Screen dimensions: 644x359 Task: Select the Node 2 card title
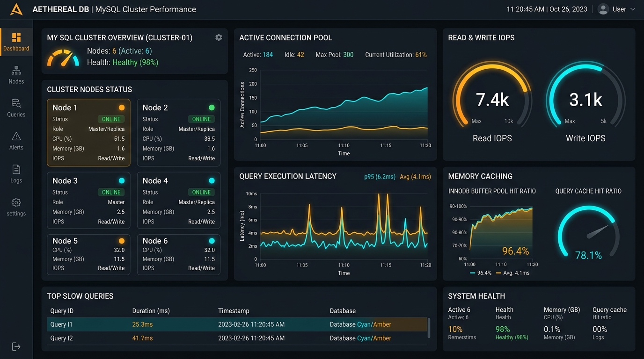click(x=155, y=108)
